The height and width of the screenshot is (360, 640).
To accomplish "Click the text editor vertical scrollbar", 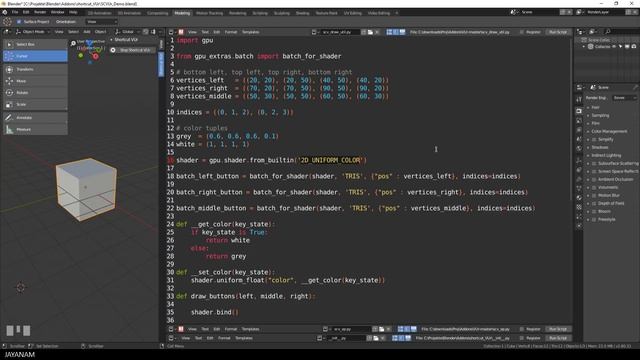I will click(x=571, y=118).
